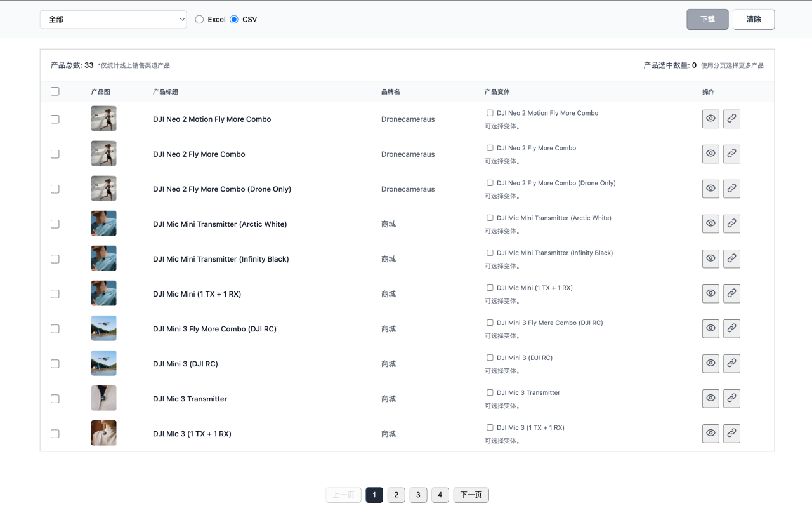Click the link icon for DJI Neo 2 Fly More Combo
This screenshot has height=508, width=812.
tap(731, 154)
